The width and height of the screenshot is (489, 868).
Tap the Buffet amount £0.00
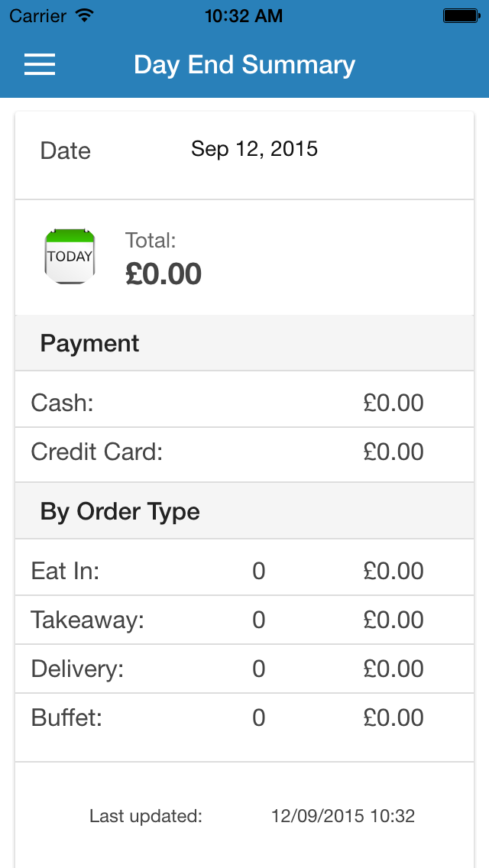(393, 717)
